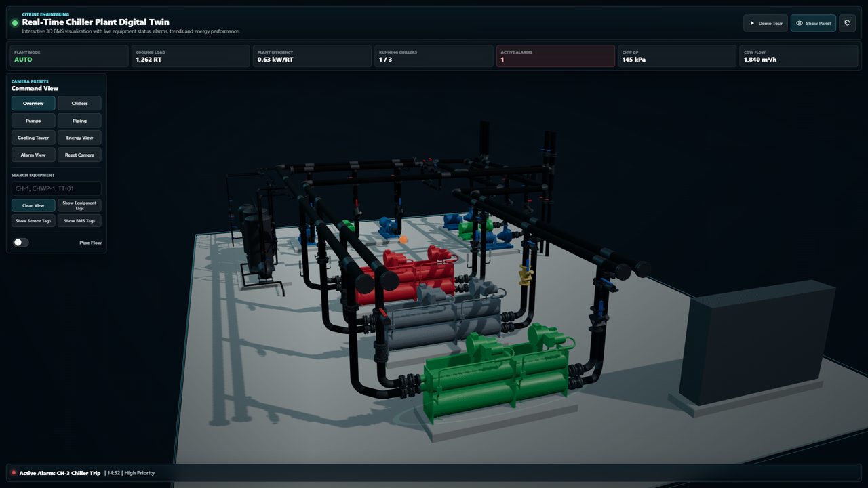868x488 pixels.
Task: Click the Show Panel button
Action: click(x=813, y=23)
